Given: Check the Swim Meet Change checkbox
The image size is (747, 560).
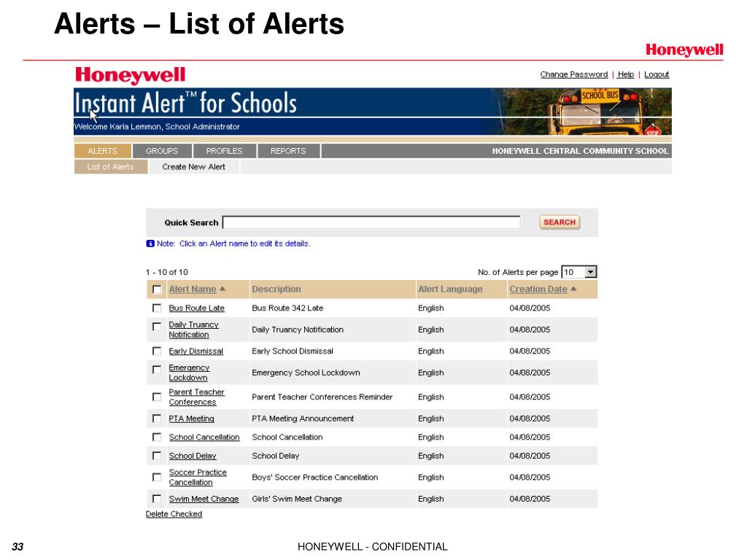Looking at the screenshot, I should [157, 499].
